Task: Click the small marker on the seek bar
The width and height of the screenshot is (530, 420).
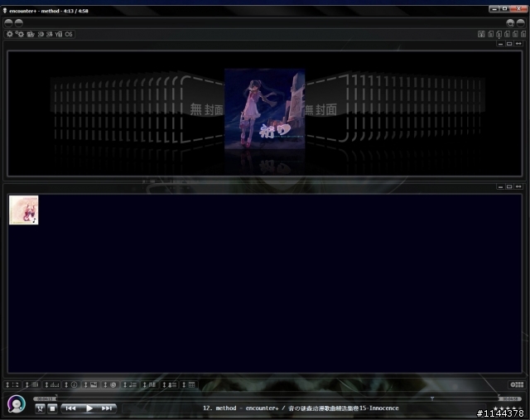Action: (432, 398)
